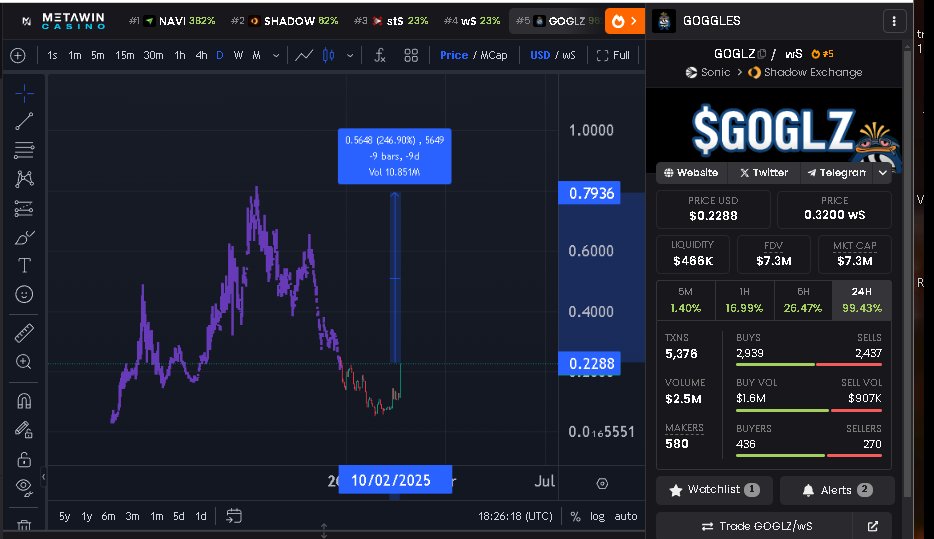The width and height of the screenshot is (934, 539).
Task: Switch chart to MCap view
Action: point(494,55)
